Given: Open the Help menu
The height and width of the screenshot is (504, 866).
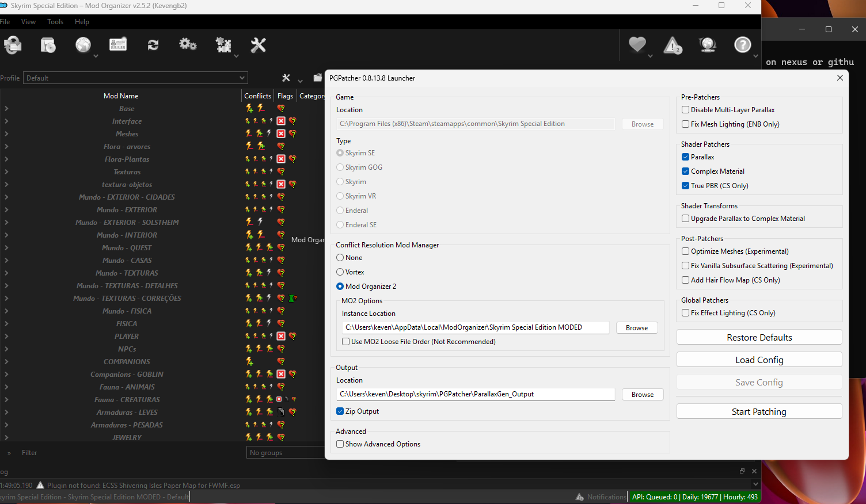Looking at the screenshot, I should pos(82,22).
